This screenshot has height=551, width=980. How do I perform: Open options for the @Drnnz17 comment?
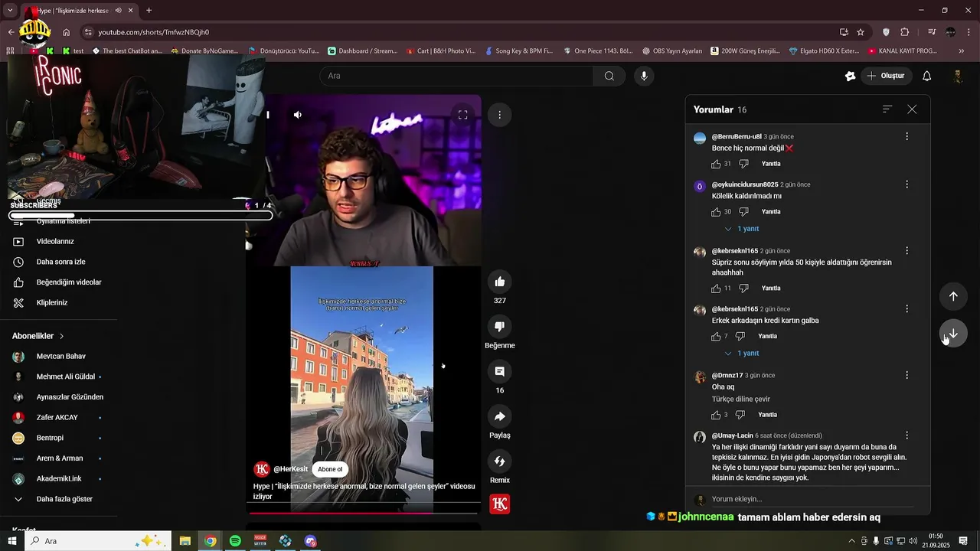tap(906, 375)
